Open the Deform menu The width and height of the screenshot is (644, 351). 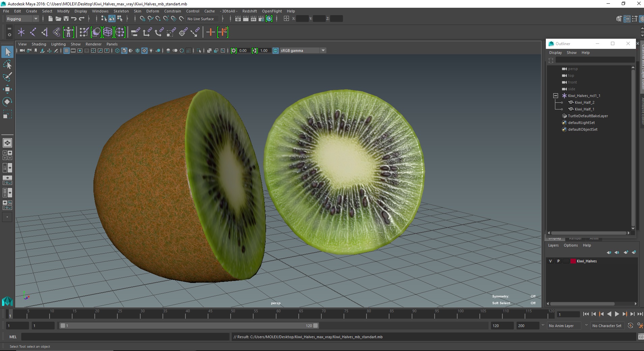point(152,11)
